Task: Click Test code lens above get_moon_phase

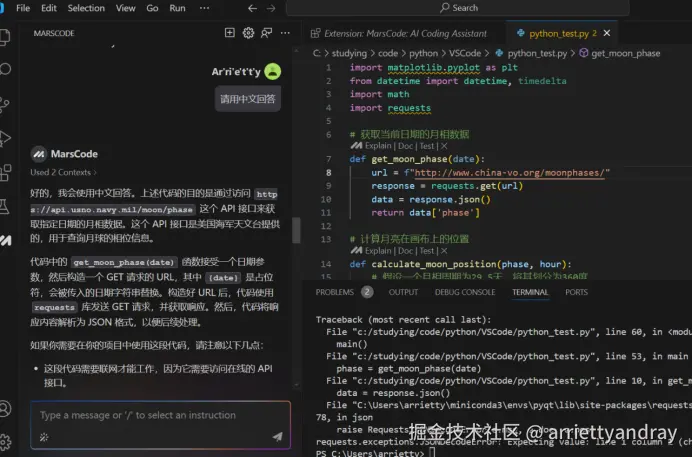Action: (427, 146)
